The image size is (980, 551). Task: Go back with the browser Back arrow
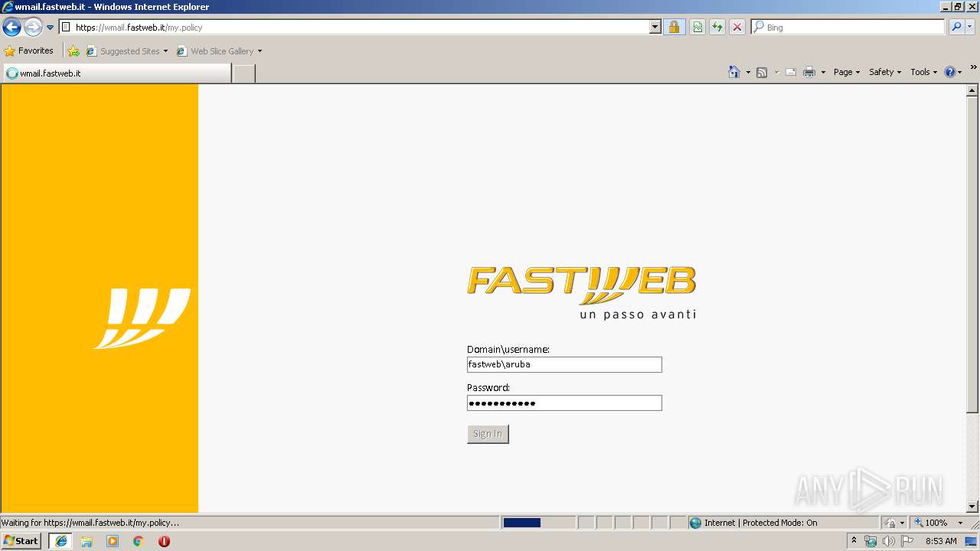(11, 28)
